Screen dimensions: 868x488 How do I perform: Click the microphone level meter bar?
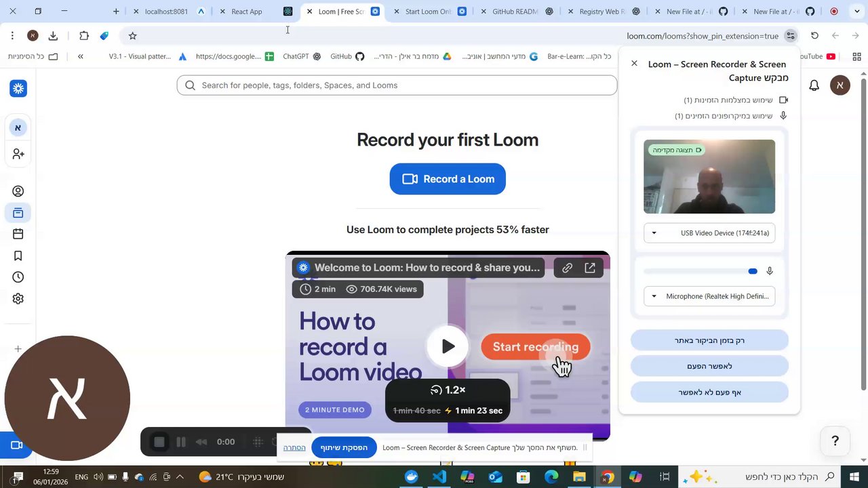pos(701,271)
